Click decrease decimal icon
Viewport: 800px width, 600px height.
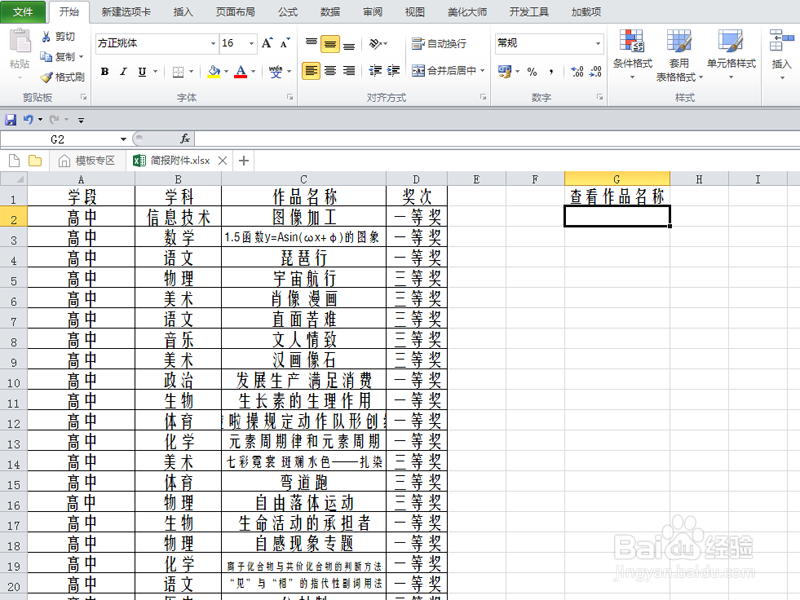point(595,72)
